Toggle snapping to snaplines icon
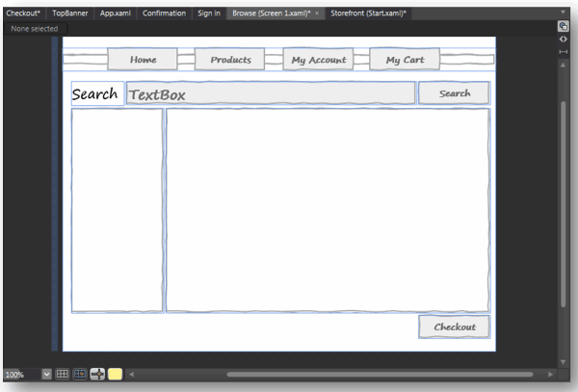578x392 pixels. tap(97, 374)
